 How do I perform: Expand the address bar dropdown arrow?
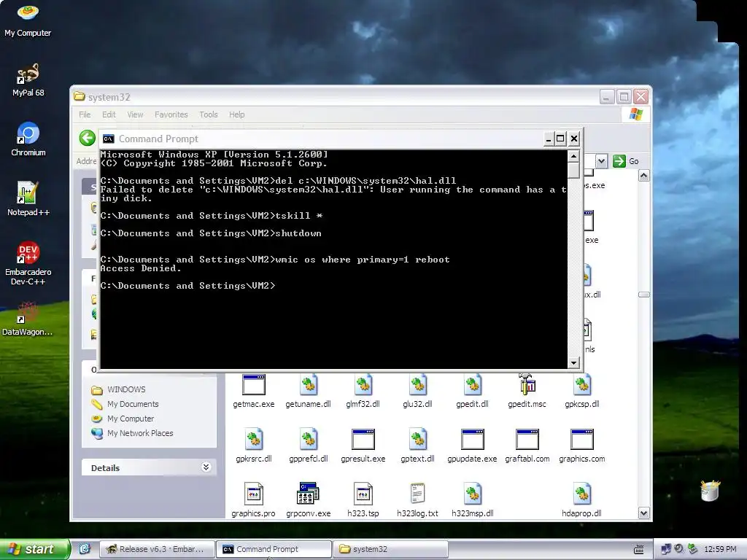coord(601,161)
